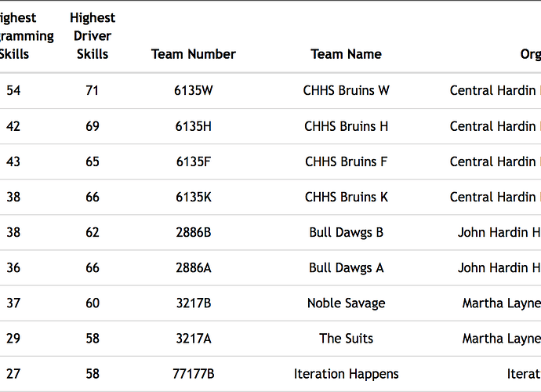Select team number 6135H
The image size is (541, 392).
193,126
